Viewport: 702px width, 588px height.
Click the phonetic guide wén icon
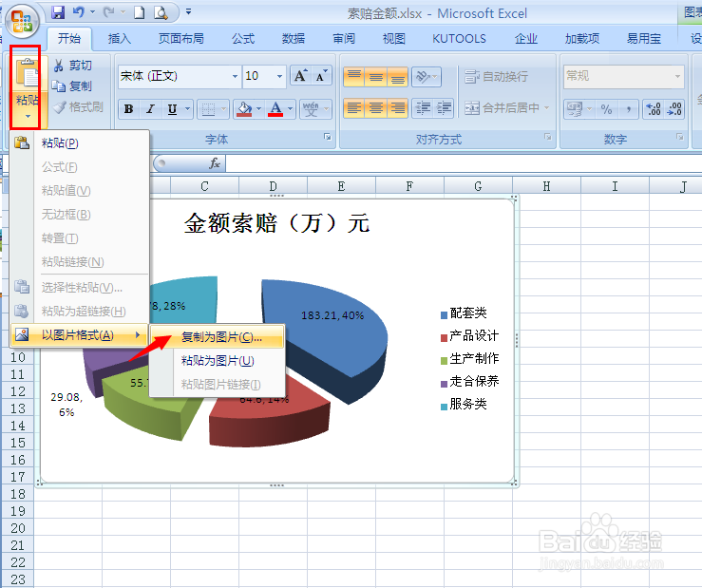[311, 109]
